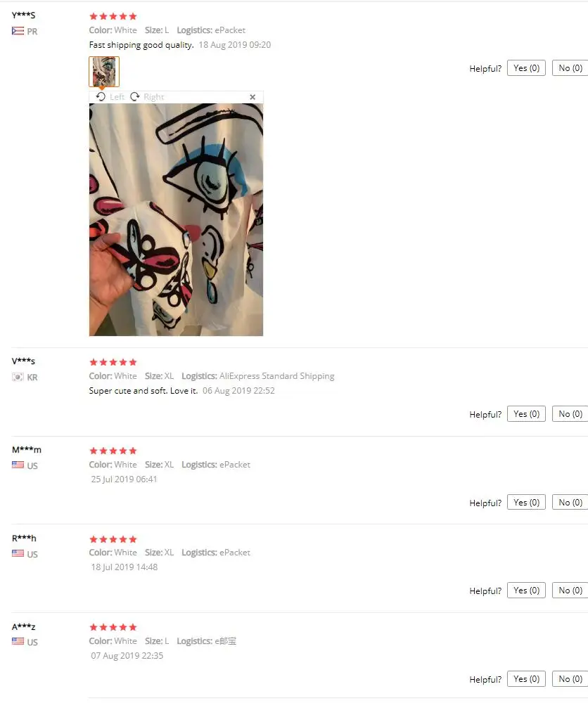The height and width of the screenshot is (703, 588).
Task: Vote Yes on R***h review
Action: point(526,591)
